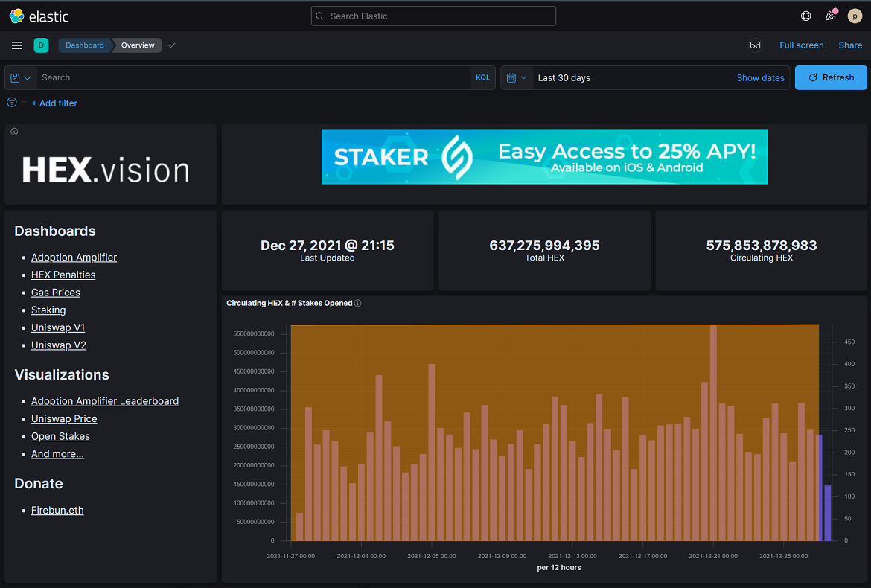
Task: Click the Last Updated Dec 27, 2021 value
Action: coord(327,246)
